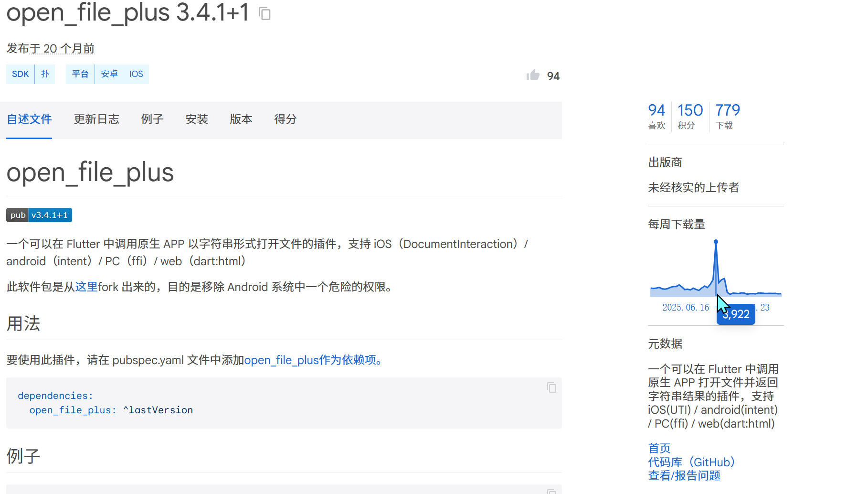Screen dimensions: 868x494
Task: Open the 元数据 metadata section
Action: (x=665, y=344)
